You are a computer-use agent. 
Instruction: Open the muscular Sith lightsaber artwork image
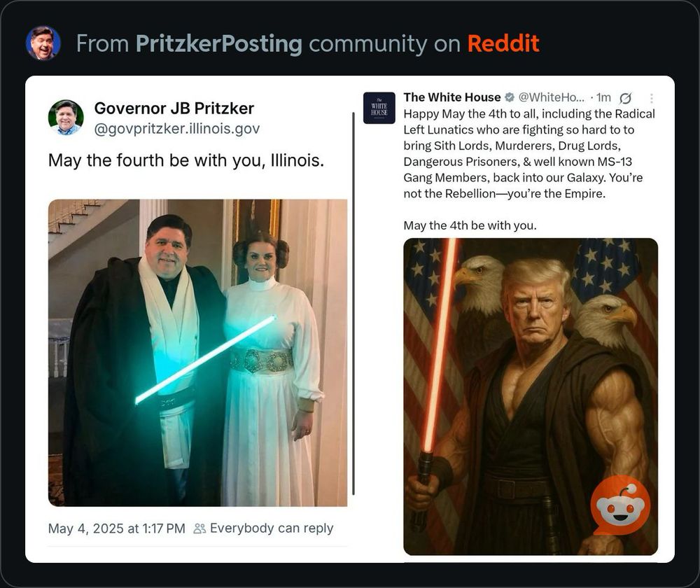[531, 396]
